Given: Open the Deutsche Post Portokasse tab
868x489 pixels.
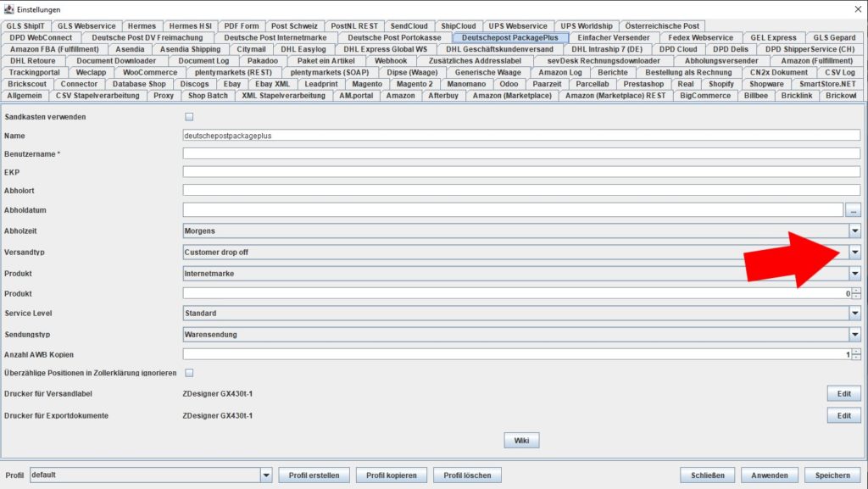Looking at the screenshot, I should (x=394, y=37).
